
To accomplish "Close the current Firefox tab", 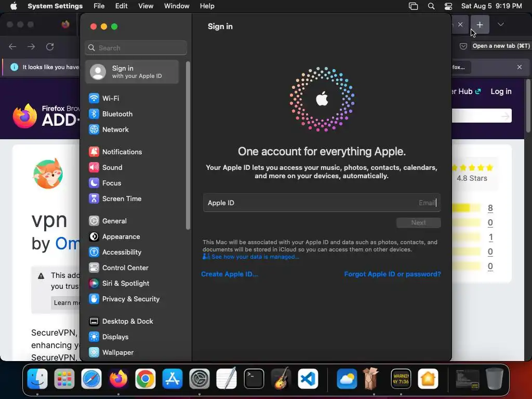I will [x=460, y=24].
